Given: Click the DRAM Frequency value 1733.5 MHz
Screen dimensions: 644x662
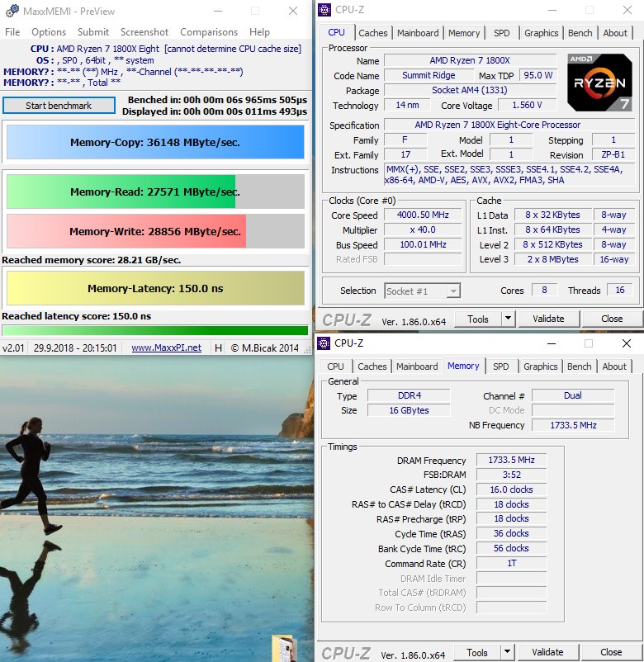Looking at the screenshot, I should coord(511,460).
